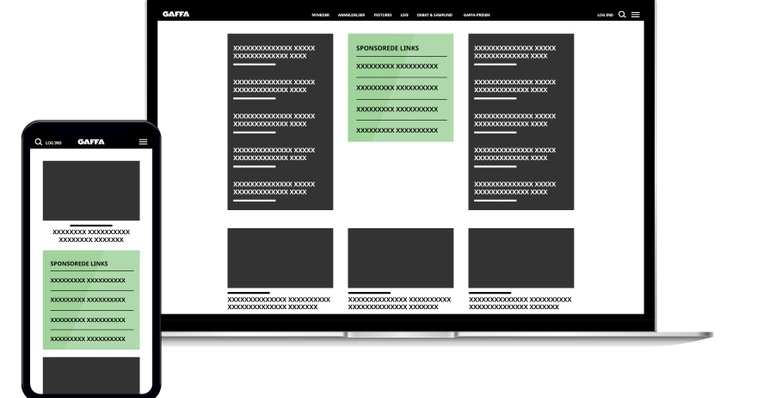Click the search magnifier in laptop header
This screenshot has height=398, width=757.
(622, 14)
